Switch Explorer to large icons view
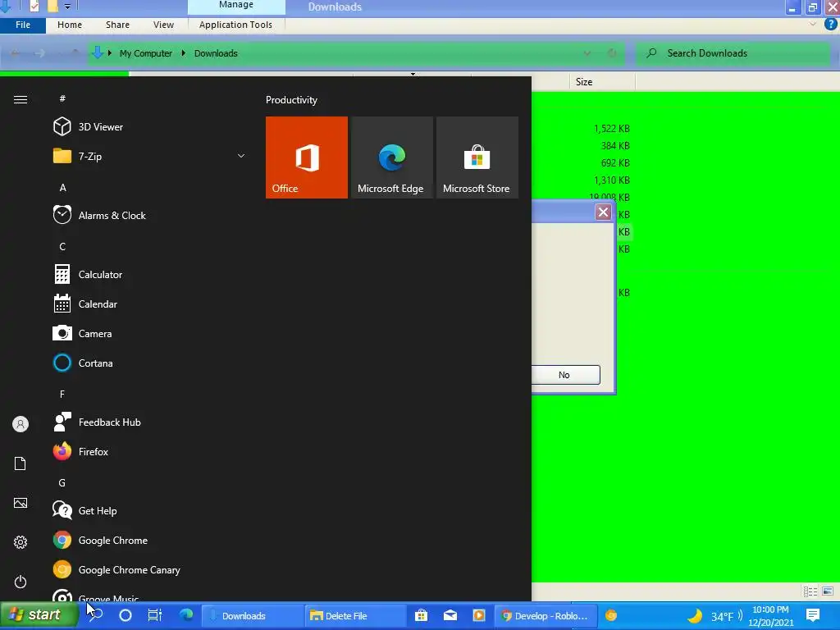 828,591
